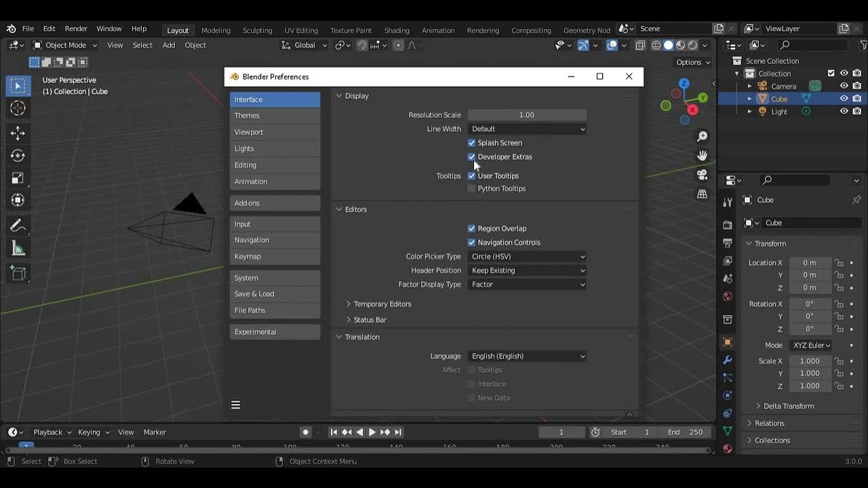The width and height of the screenshot is (868, 488).
Task: Click the viewport Options button
Action: 693,62
